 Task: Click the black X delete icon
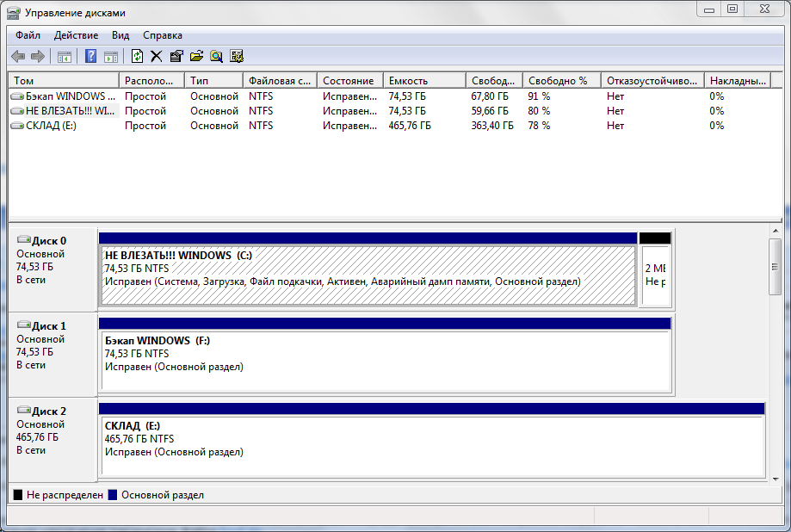click(x=157, y=57)
